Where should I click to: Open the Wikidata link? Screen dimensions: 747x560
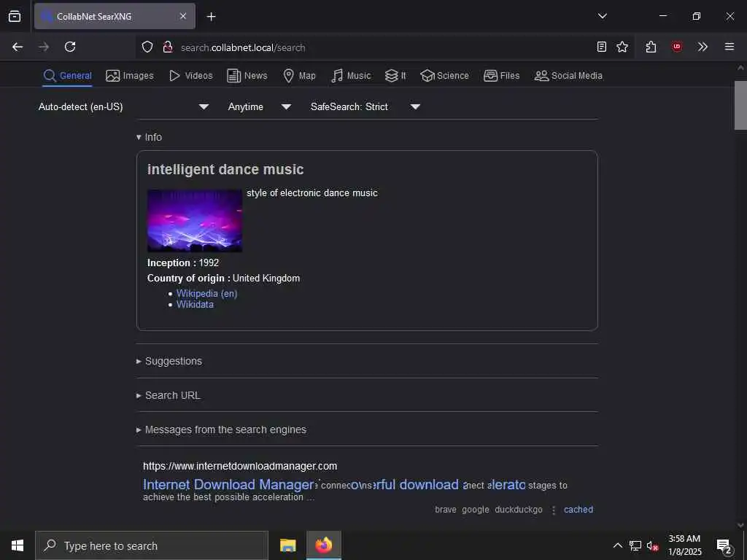coord(195,305)
